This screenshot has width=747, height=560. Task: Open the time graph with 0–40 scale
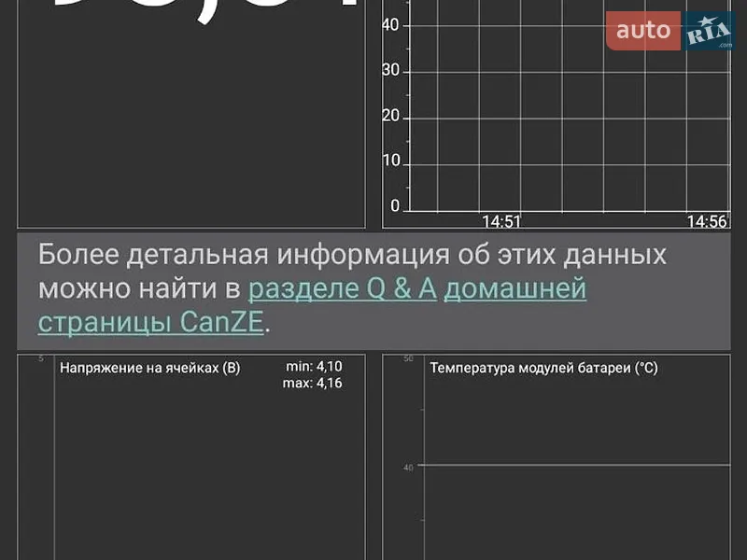click(x=557, y=114)
